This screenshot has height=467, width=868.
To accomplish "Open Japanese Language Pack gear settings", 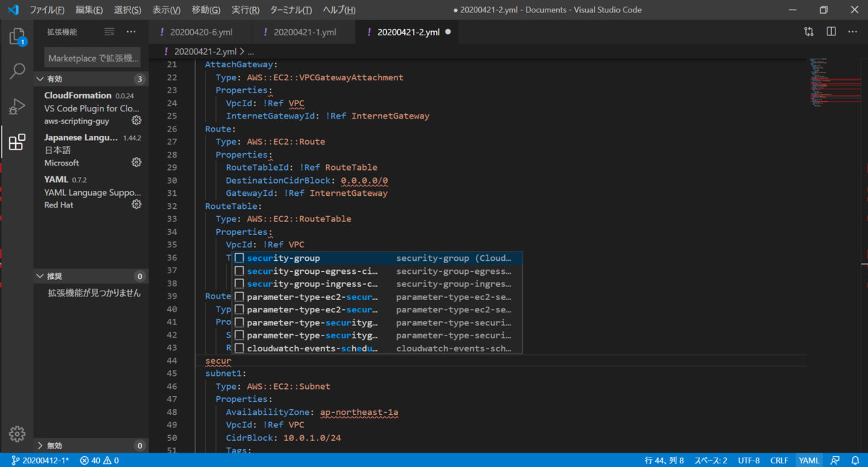I will [136, 163].
